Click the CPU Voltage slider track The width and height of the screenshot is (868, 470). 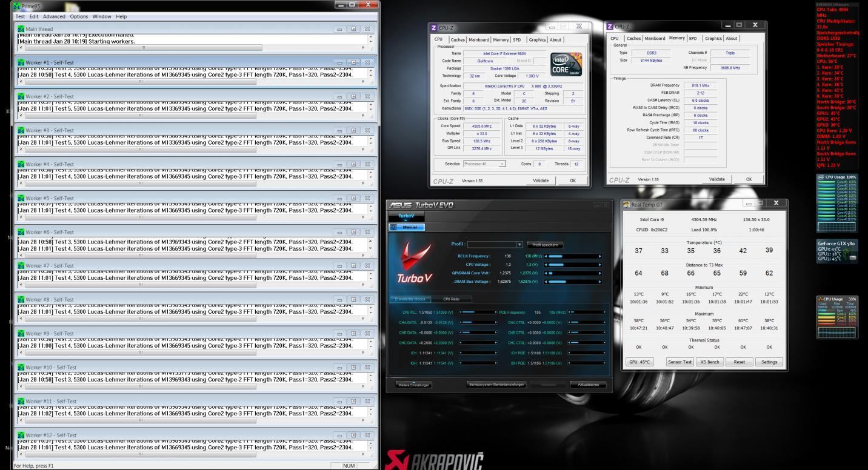coord(573,265)
